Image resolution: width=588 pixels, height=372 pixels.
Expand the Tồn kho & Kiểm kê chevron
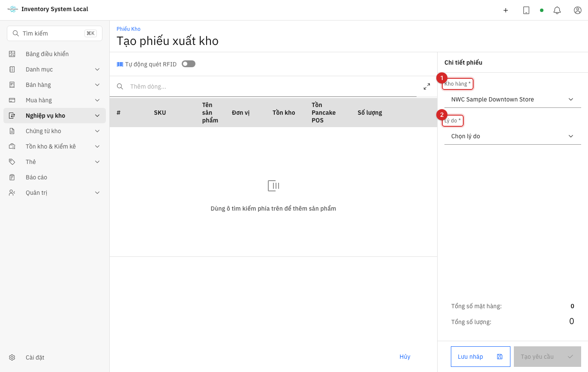click(x=97, y=146)
